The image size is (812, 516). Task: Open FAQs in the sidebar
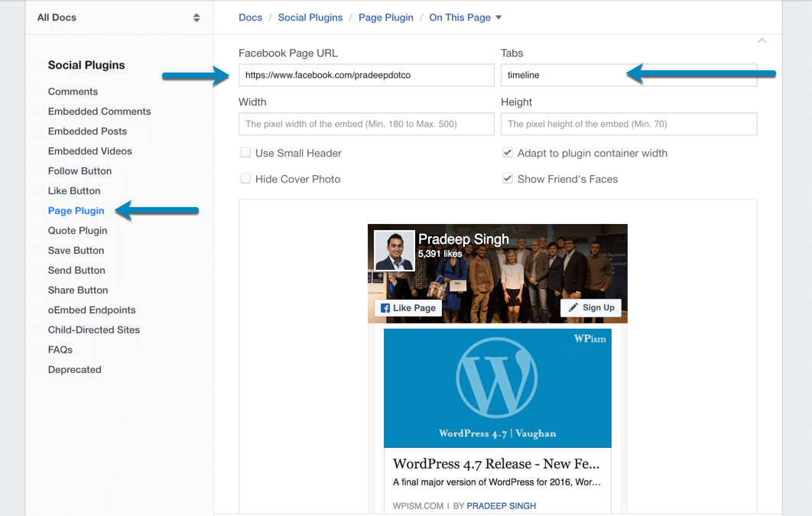[x=60, y=350]
